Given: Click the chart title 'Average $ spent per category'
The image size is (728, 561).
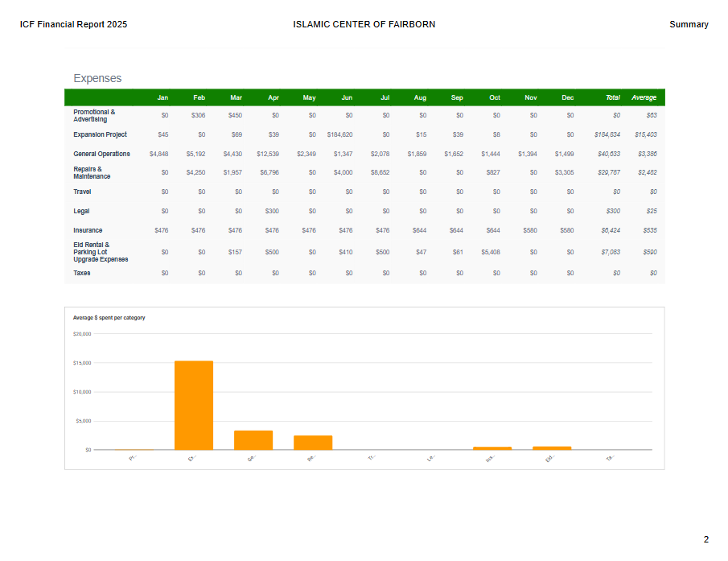Looking at the screenshot, I should [x=109, y=318].
